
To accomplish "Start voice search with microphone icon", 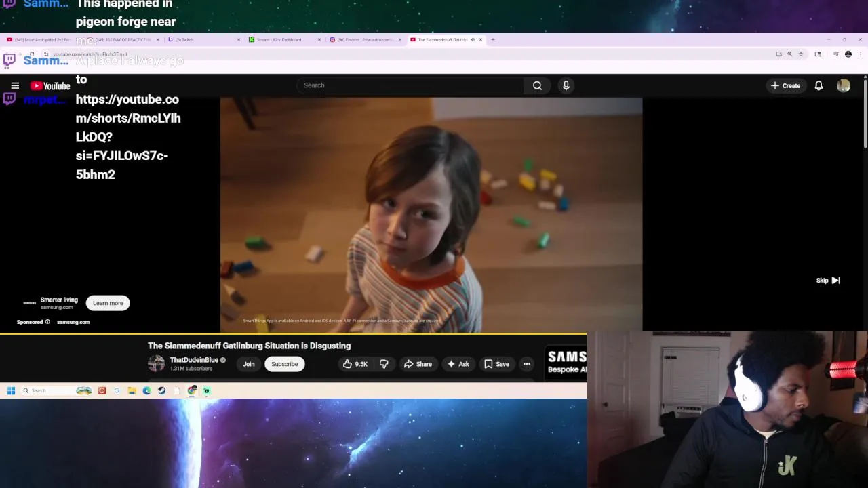I will coord(566,85).
